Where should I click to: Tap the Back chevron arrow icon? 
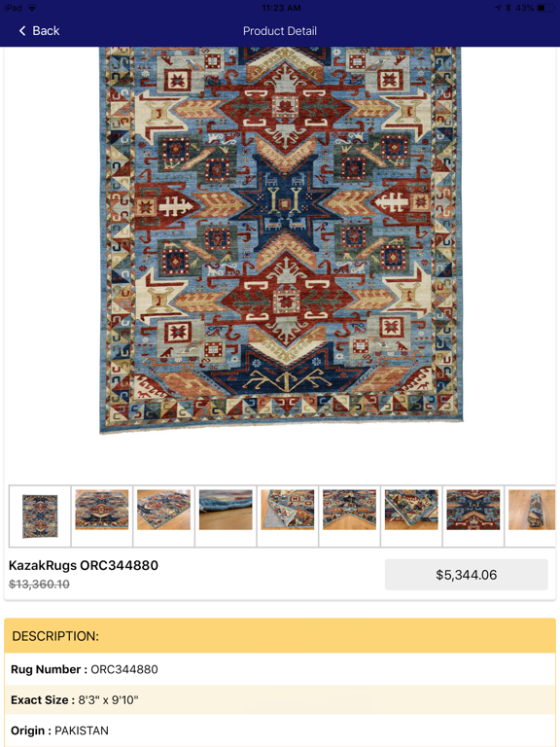pos(22,31)
